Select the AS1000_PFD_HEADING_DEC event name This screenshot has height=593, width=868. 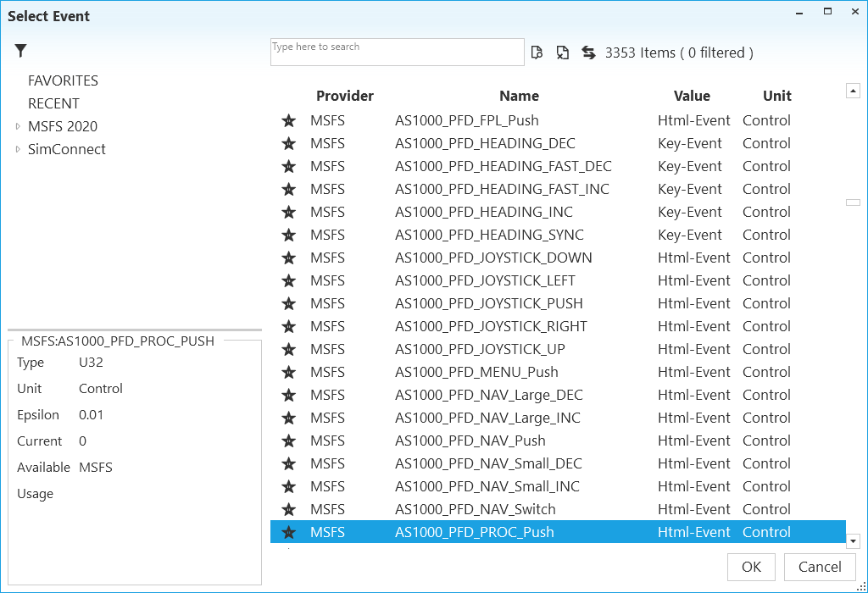485,144
